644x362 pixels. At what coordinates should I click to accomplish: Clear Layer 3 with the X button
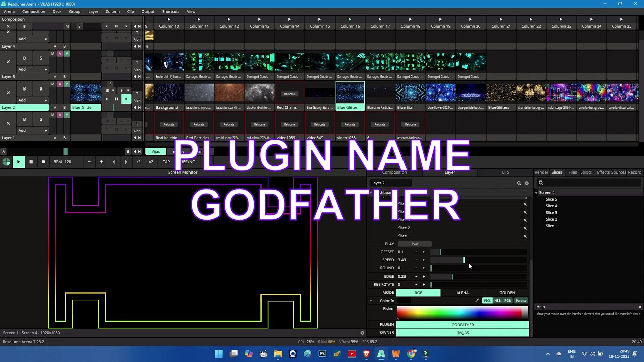8,62
